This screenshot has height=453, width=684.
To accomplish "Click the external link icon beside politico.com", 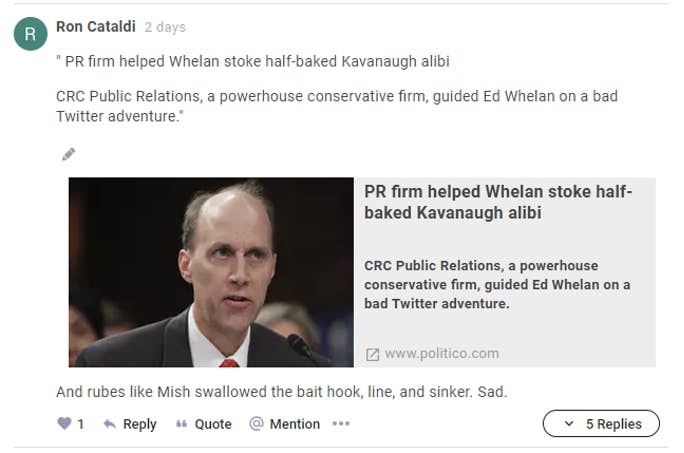I will point(372,354).
